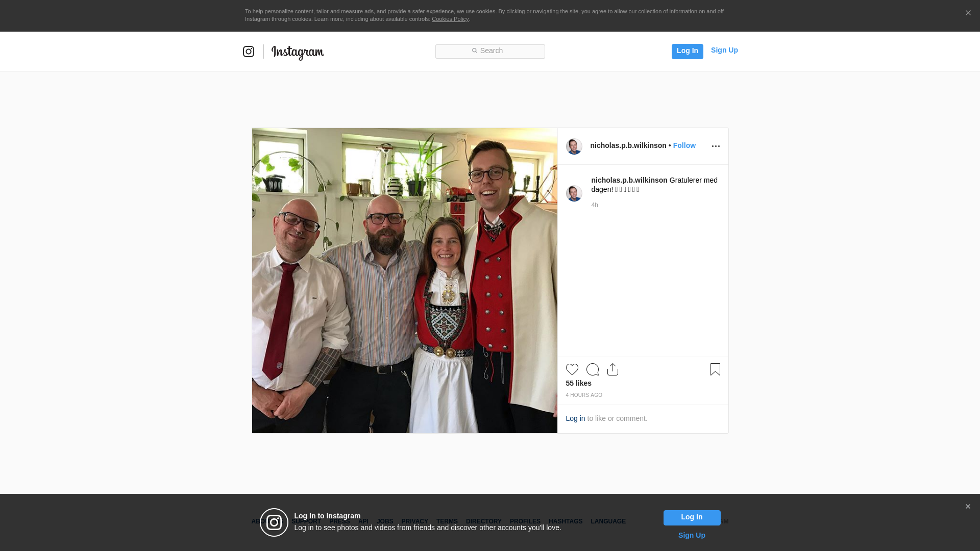The image size is (980, 551).
Task: Open nicholas.p.b.wilkinson avatar in post header
Action: tap(574, 146)
